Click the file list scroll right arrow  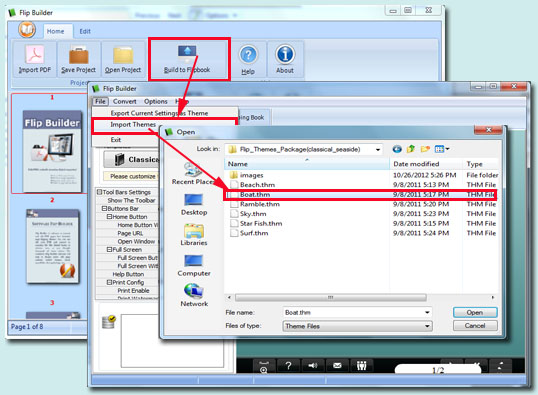coord(493,297)
